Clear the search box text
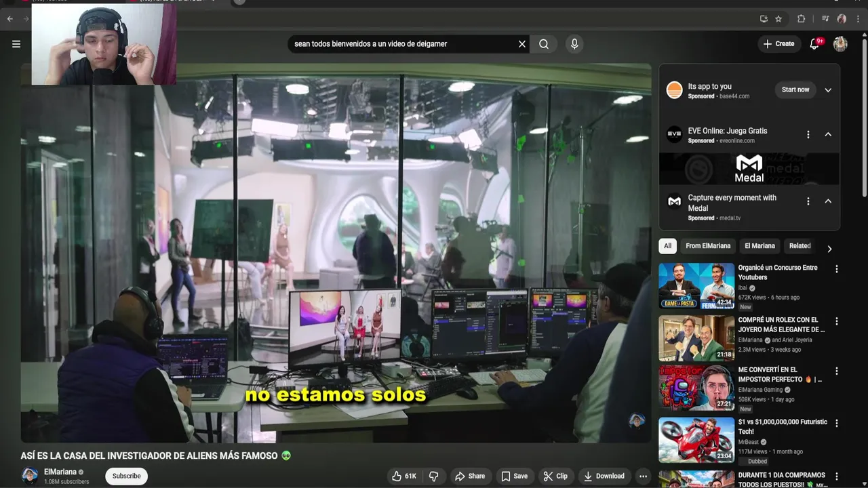The height and width of the screenshot is (488, 868). (x=522, y=44)
